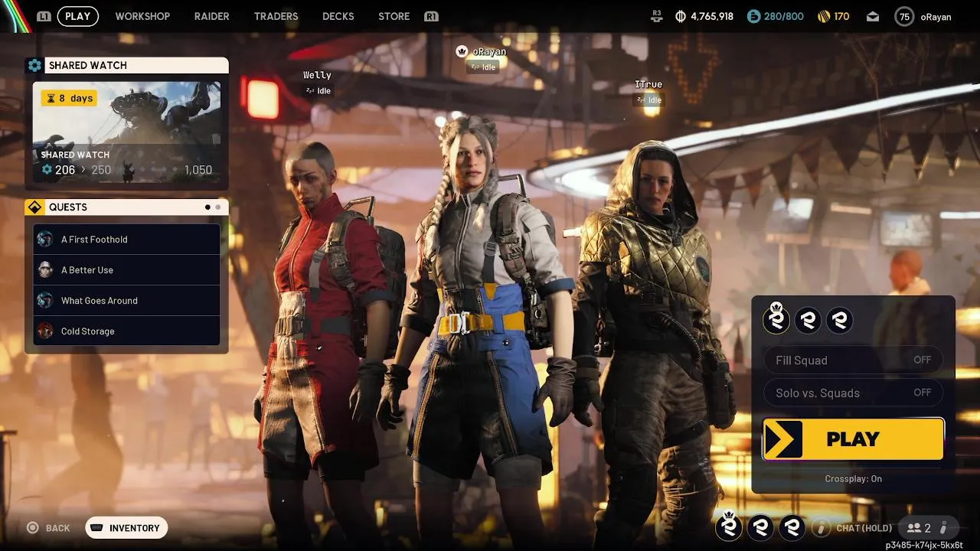The height and width of the screenshot is (551, 980).
Task: Click the crowned squad icon in bottom bar
Action: 729,526
